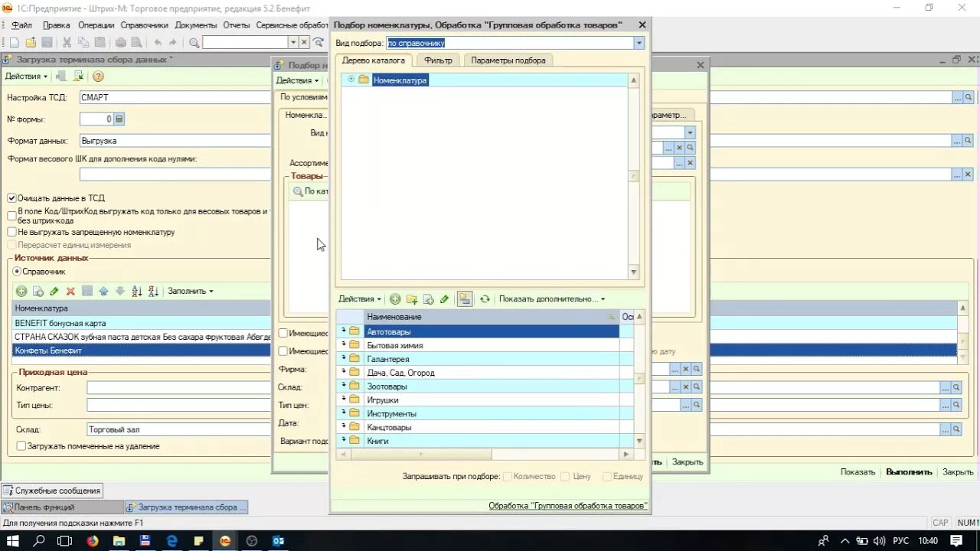Viewport: 980px width, 551px height.
Task: Open Показать дополнительно dropdown
Action: pyautogui.click(x=552, y=299)
